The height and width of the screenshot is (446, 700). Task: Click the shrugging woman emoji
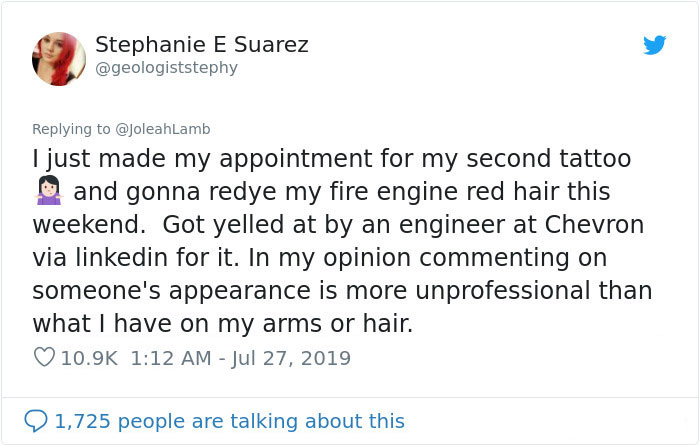48,191
